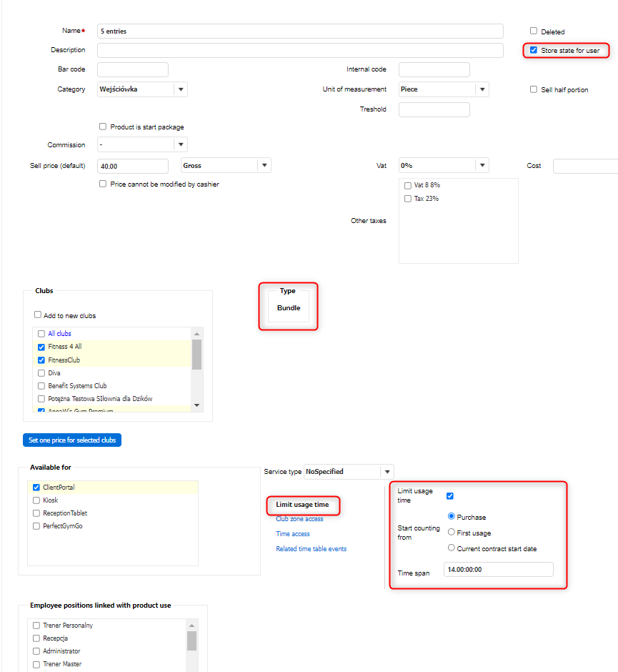Enable Sell half portion option

(x=534, y=89)
